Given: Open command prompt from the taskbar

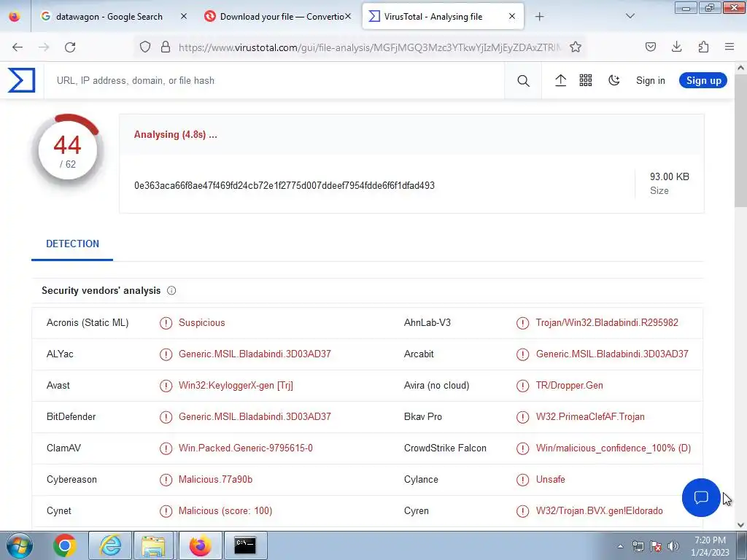Looking at the screenshot, I should click(245, 545).
